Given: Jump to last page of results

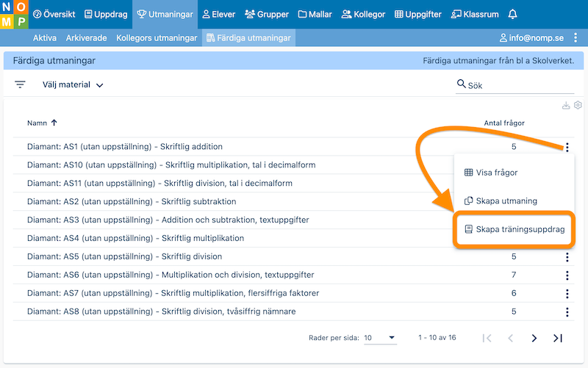Looking at the screenshot, I should 558,338.
